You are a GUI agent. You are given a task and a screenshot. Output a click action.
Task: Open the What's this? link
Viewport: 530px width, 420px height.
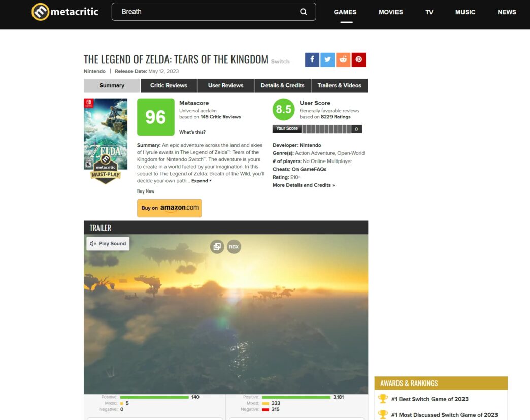click(192, 132)
